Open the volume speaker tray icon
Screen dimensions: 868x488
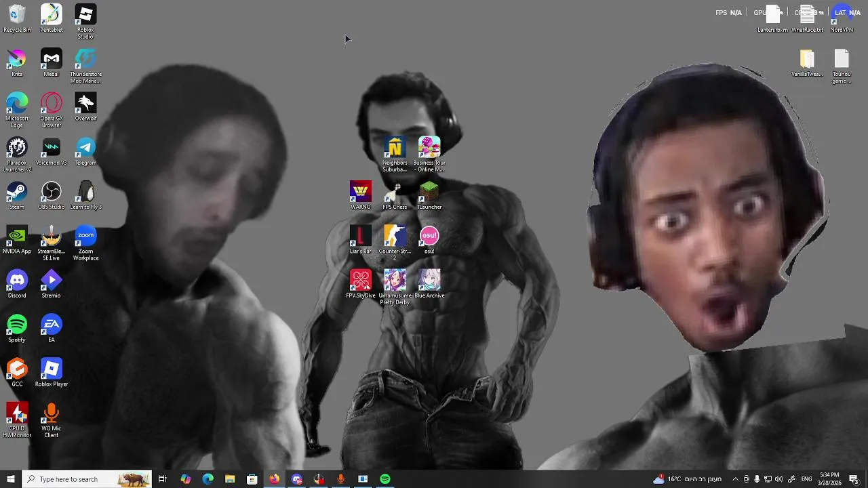click(x=778, y=479)
